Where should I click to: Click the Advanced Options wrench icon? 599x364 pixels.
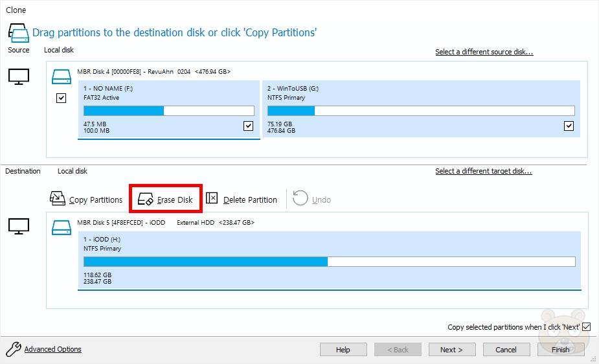(14, 349)
